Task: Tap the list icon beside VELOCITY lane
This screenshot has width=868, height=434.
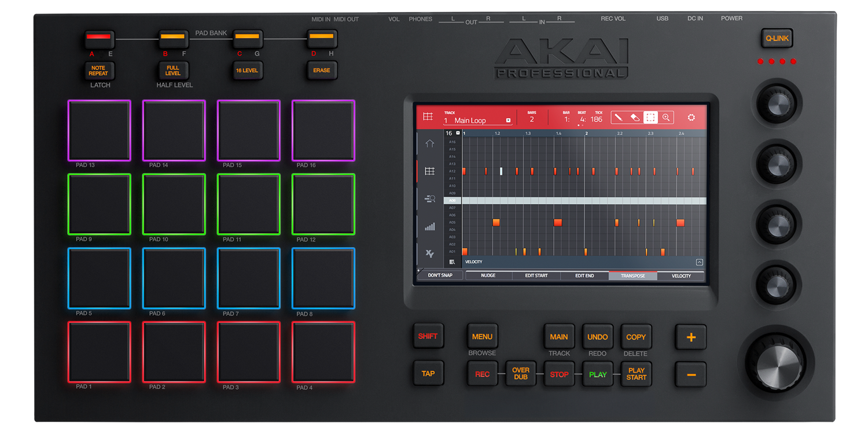Action: pyautogui.click(x=452, y=262)
